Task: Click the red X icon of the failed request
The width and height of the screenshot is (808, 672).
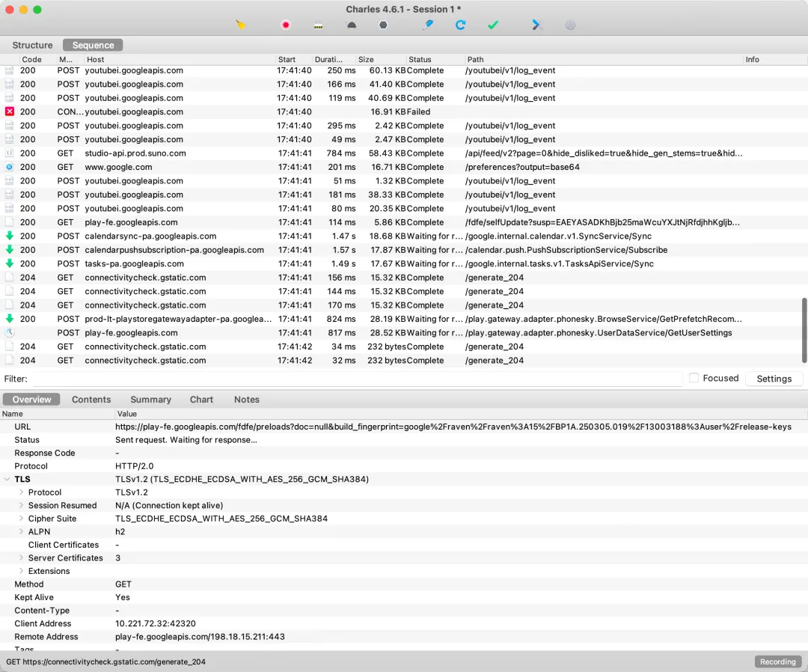Action: 9,112
